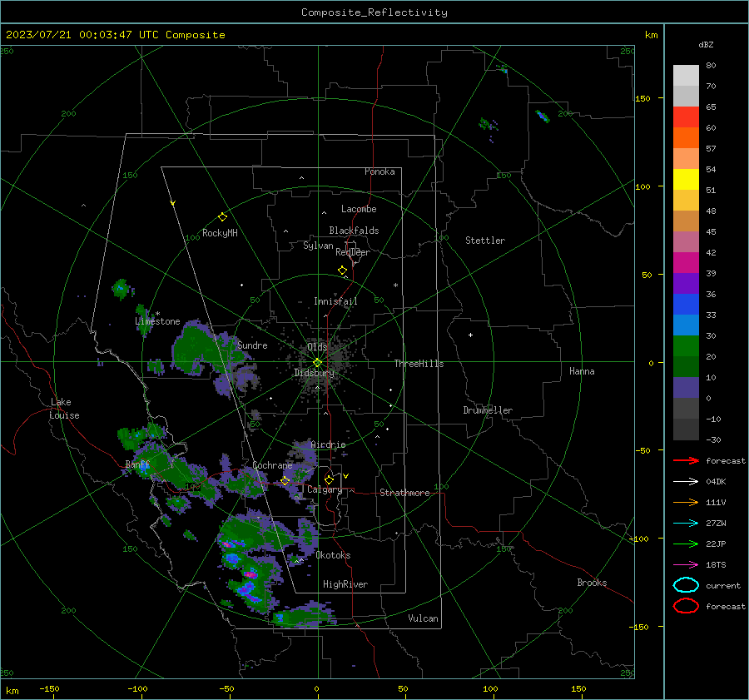Click the ThreeHills town label
Image resolution: width=749 pixels, height=700 pixels.
(x=419, y=364)
